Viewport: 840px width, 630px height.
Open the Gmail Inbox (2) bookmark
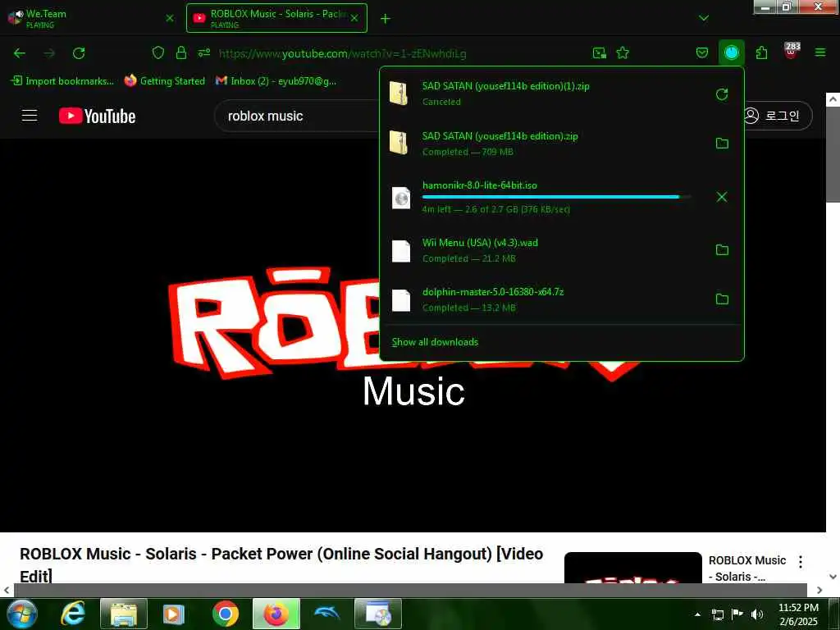(276, 81)
